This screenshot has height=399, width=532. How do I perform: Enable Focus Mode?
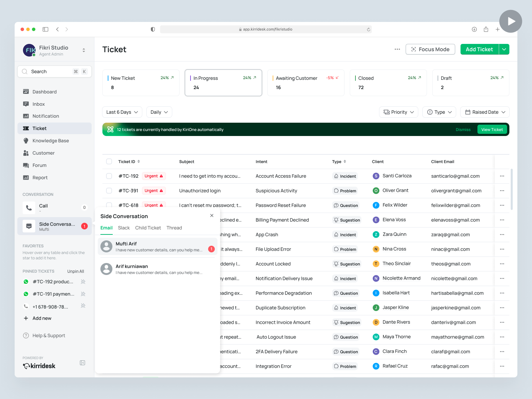[x=430, y=49]
